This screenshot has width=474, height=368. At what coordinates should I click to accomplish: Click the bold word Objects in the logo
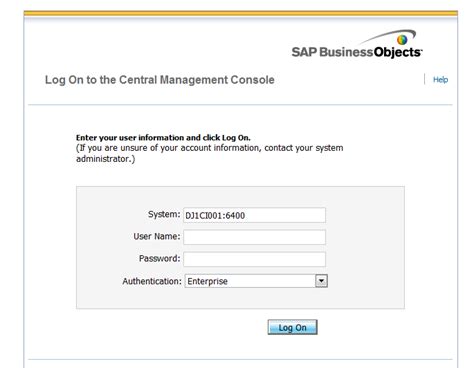tap(398, 52)
